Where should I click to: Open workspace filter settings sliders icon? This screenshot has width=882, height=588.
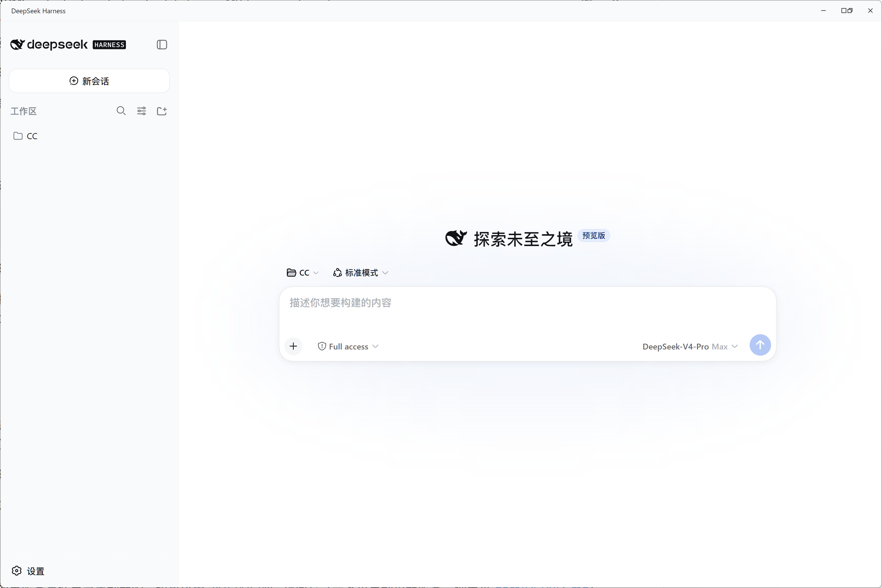(141, 111)
